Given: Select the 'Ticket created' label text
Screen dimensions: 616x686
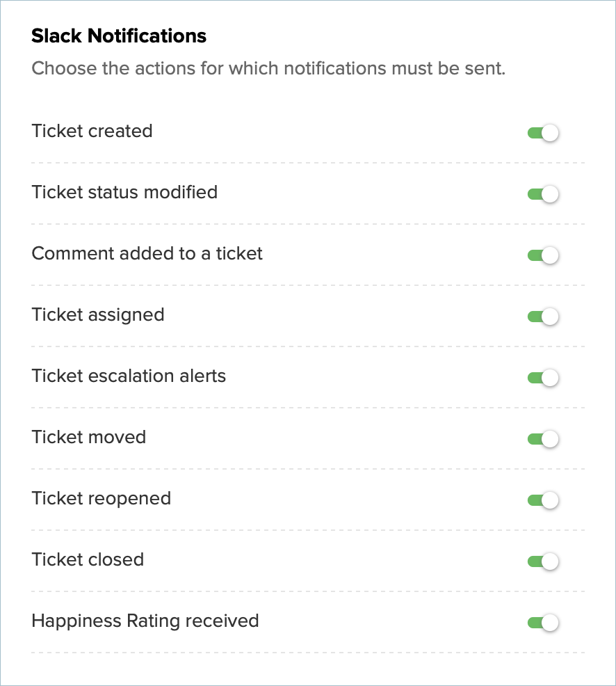Looking at the screenshot, I should point(92,131).
